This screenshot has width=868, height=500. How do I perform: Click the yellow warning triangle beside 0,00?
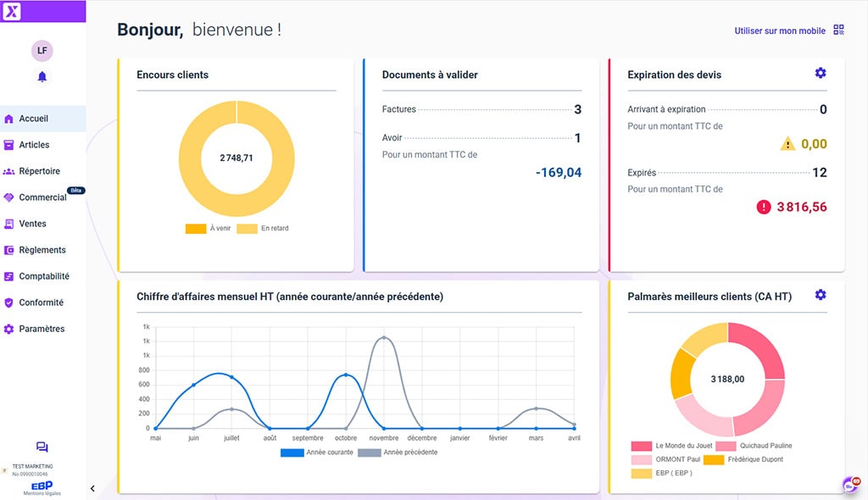(x=787, y=144)
